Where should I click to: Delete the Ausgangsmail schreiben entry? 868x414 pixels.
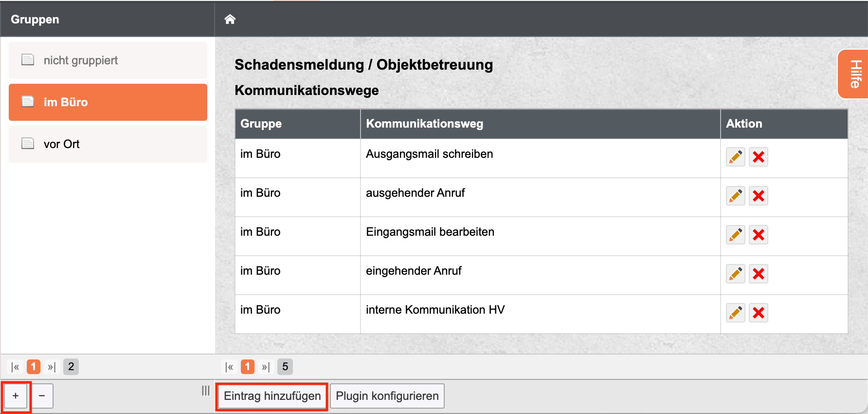click(759, 157)
